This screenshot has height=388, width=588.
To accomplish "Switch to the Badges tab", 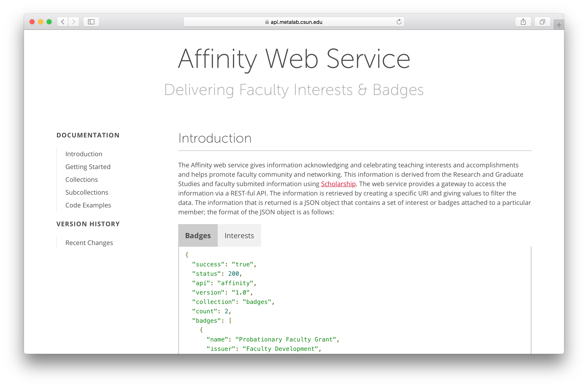I will [x=198, y=235].
